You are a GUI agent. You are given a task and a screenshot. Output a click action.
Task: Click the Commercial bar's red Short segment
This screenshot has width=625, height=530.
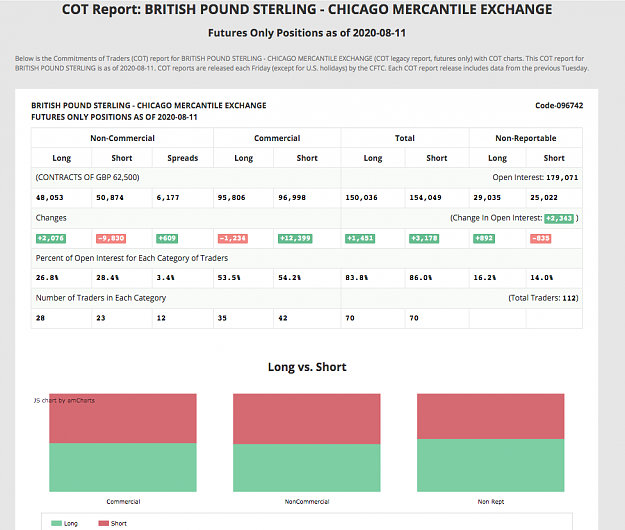coord(123,418)
